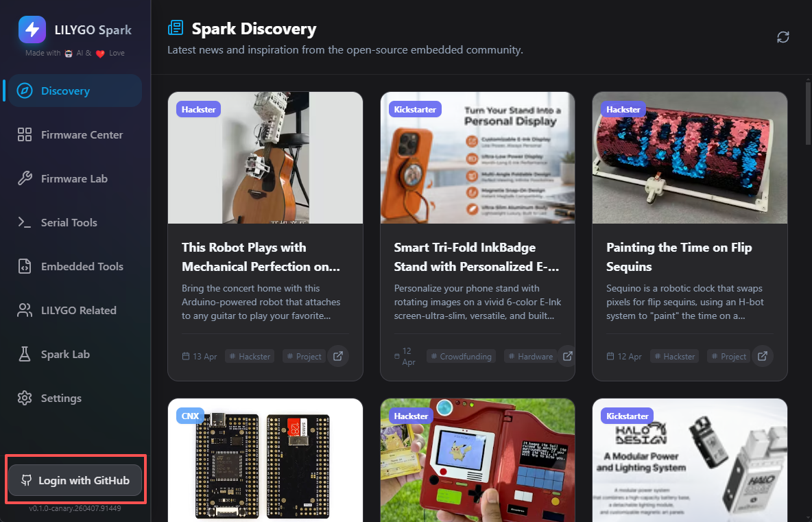Viewport: 812px width, 522px height.
Task: Click the vertical scrollbar of discovery feed
Action: pyautogui.click(x=808, y=112)
